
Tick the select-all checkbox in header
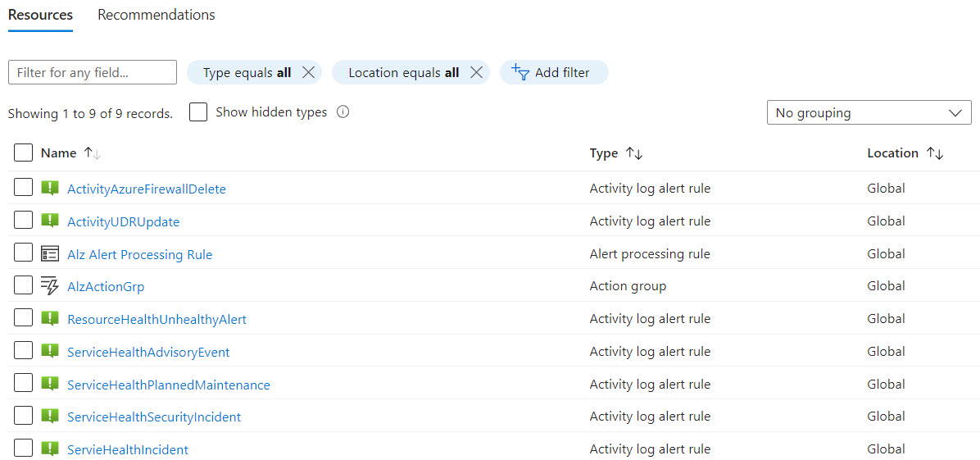click(23, 153)
